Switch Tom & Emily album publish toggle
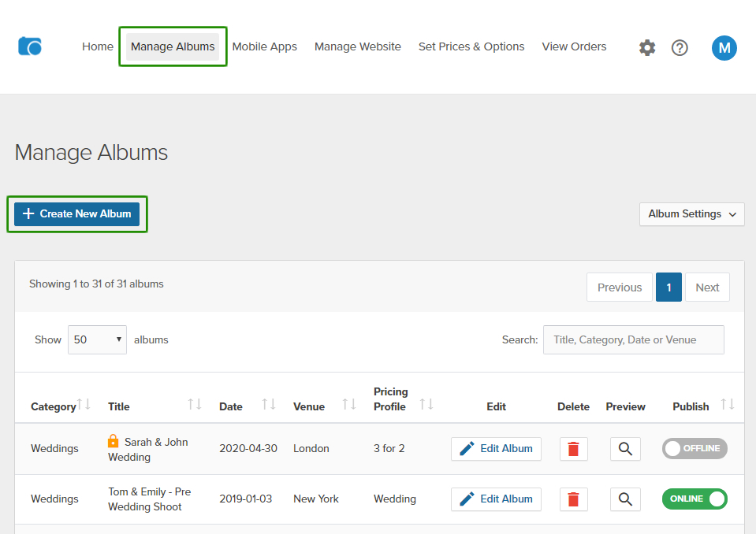 (x=695, y=499)
